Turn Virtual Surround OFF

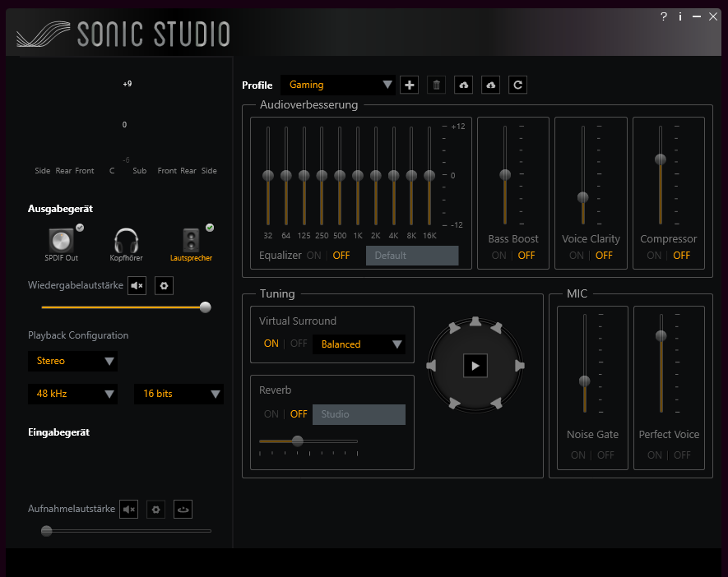click(299, 344)
